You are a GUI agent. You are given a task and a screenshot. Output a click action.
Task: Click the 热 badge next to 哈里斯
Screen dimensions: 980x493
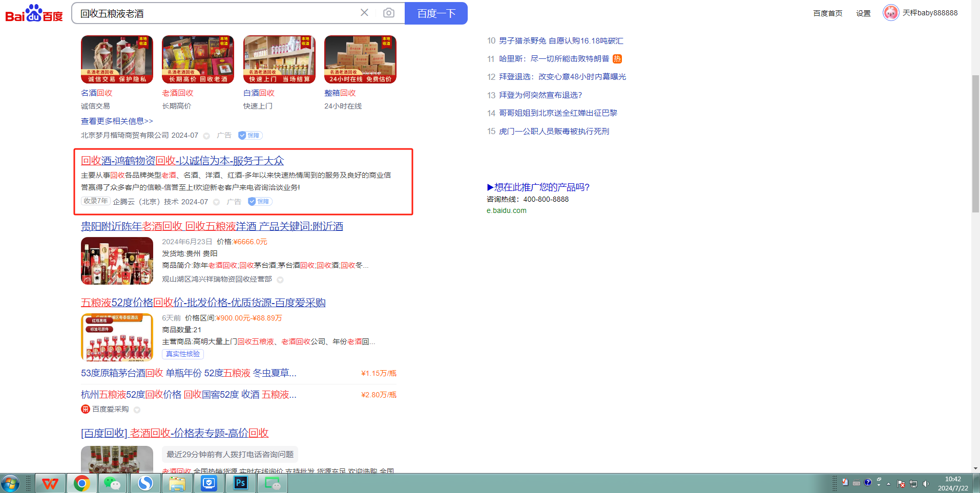(617, 59)
